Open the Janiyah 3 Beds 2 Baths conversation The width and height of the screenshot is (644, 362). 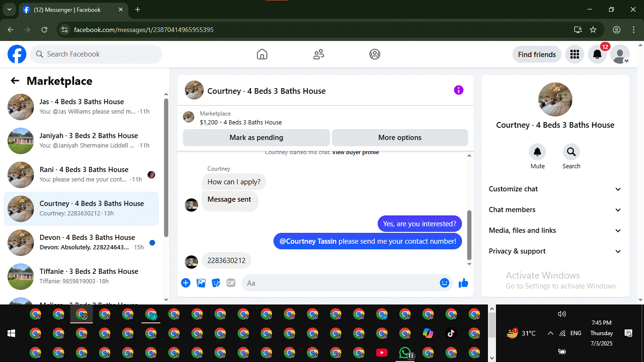81,140
